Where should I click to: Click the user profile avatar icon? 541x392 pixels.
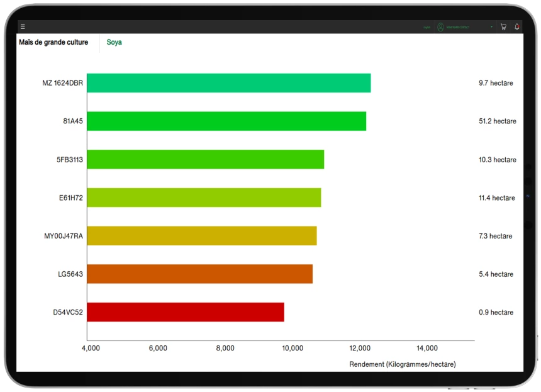440,27
